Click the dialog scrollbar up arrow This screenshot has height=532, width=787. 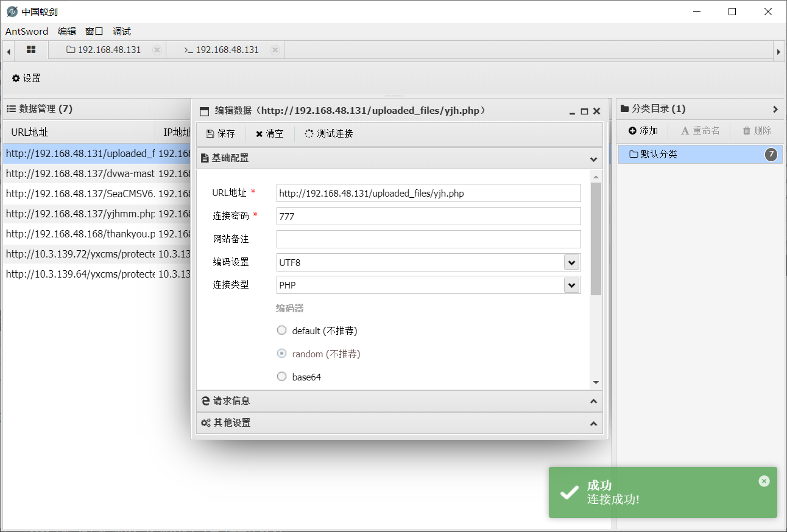coord(596,177)
